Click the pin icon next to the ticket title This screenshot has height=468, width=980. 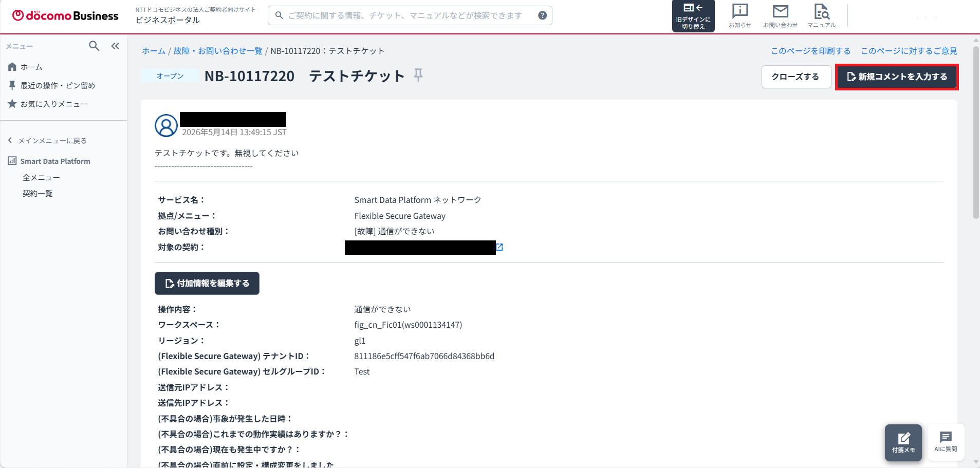418,75
